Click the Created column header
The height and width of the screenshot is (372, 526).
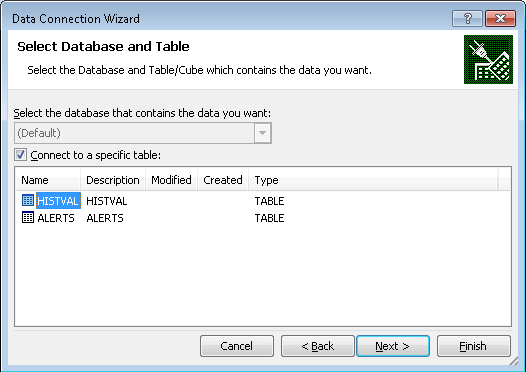click(223, 180)
